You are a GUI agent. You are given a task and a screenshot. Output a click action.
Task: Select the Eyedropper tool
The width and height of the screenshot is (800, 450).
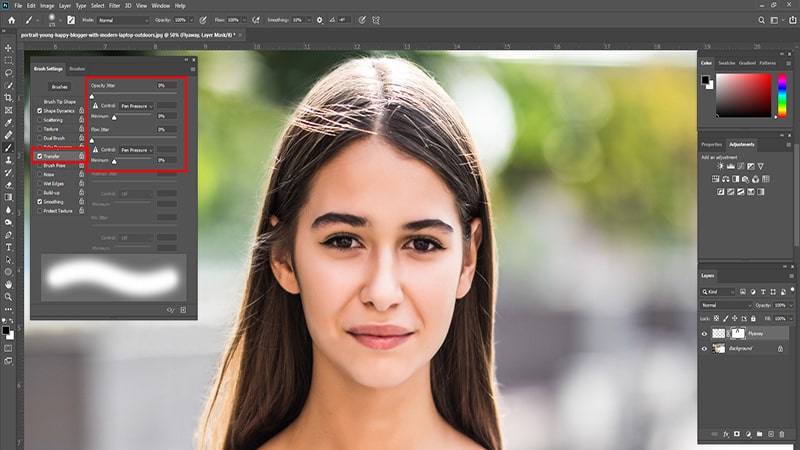8,122
